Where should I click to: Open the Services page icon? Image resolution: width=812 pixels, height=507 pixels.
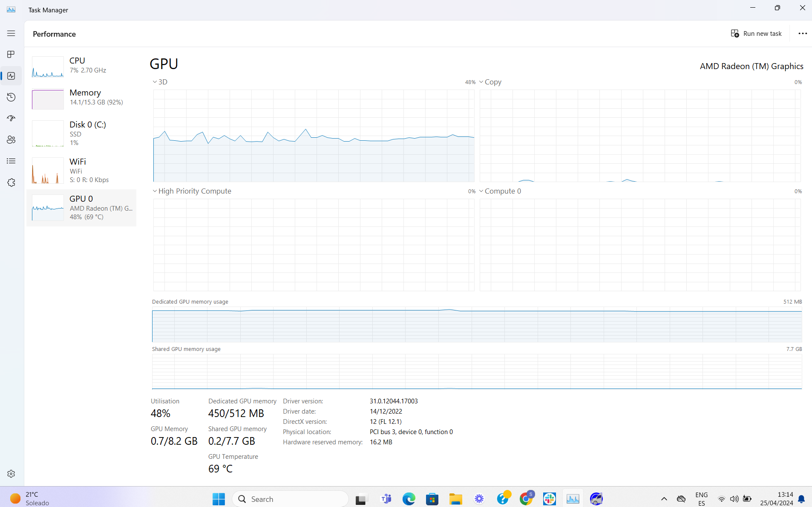coord(11,183)
